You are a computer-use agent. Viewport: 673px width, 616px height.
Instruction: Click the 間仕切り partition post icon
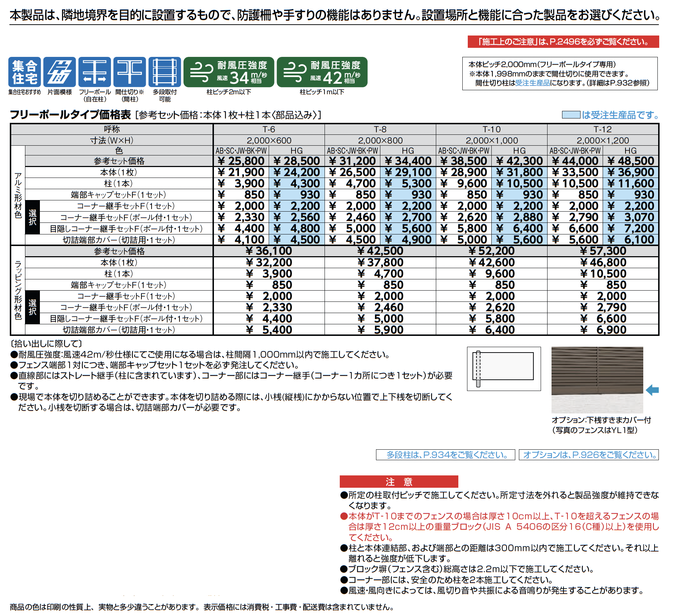tap(129, 72)
